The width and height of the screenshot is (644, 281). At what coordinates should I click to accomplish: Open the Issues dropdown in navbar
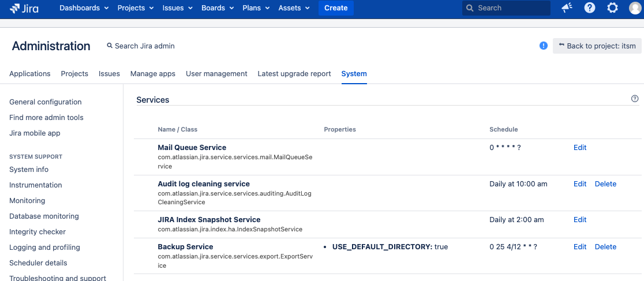tap(177, 8)
